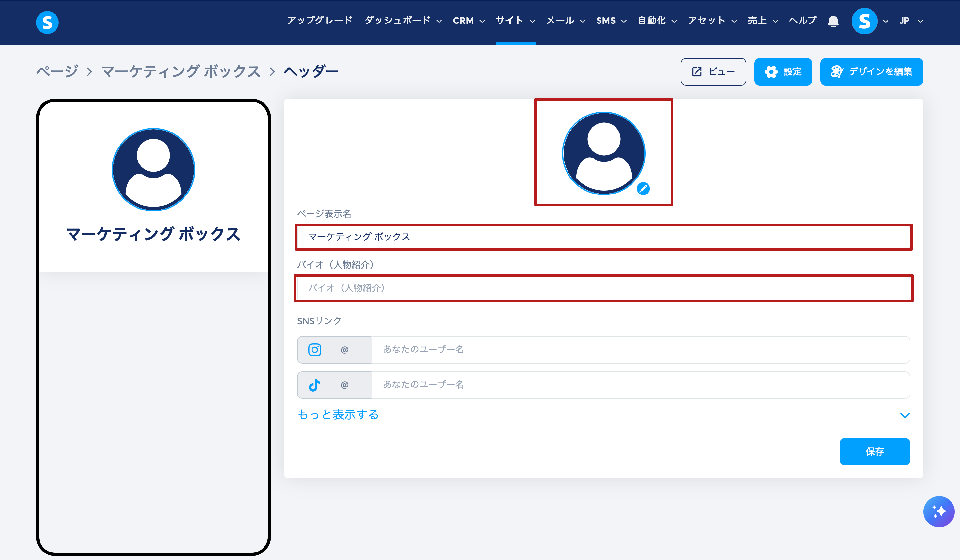Screen dimensions: 960x560
Task: Click the ビュー view button
Action: point(713,71)
